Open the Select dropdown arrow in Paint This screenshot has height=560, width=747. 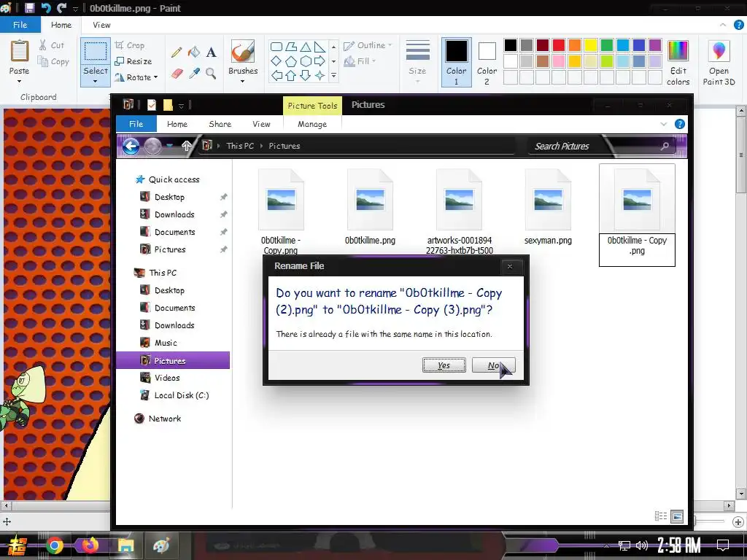pyautogui.click(x=96, y=82)
